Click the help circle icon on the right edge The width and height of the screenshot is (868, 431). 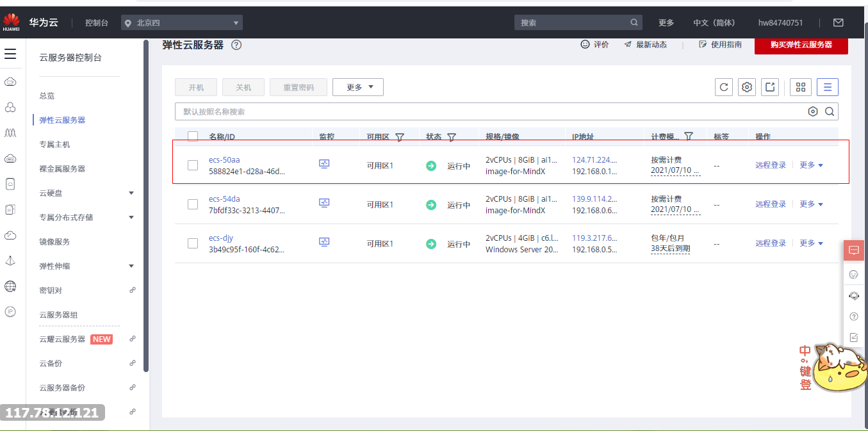click(854, 316)
